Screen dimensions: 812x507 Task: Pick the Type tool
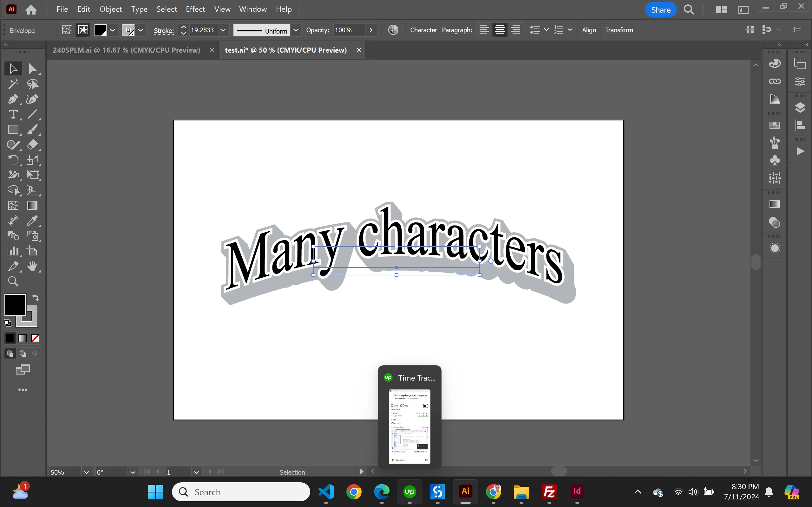click(x=13, y=114)
